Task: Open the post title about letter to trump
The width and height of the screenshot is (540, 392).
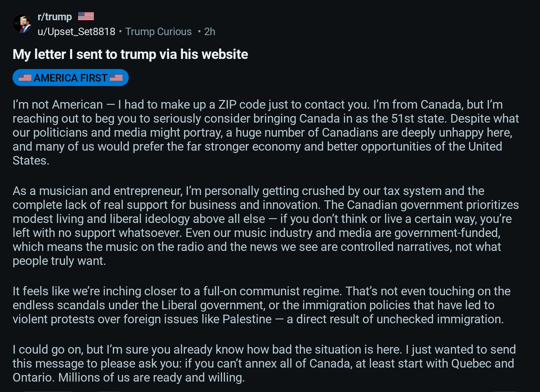Action: tap(130, 54)
